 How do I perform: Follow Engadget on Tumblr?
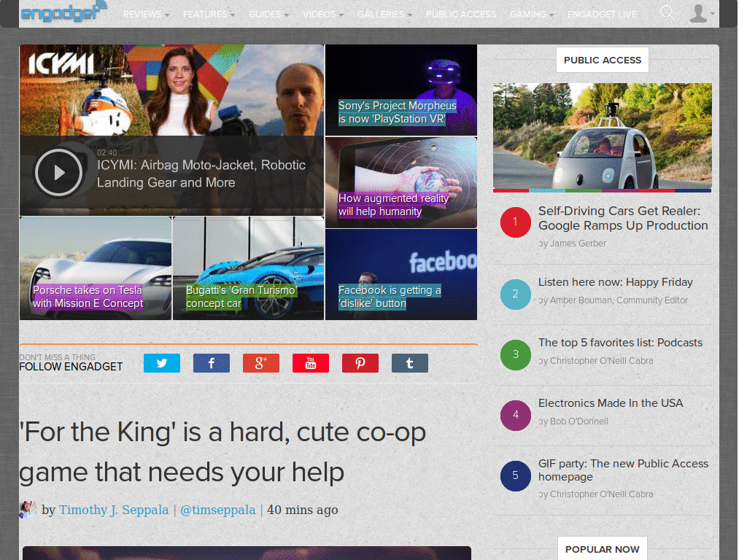tap(410, 363)
